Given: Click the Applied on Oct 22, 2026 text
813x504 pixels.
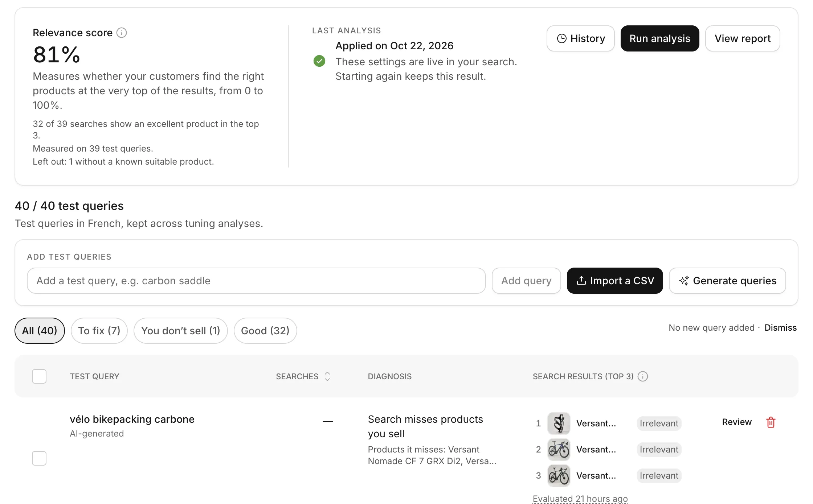Looking at the screenshot, I should click(395, 46).
